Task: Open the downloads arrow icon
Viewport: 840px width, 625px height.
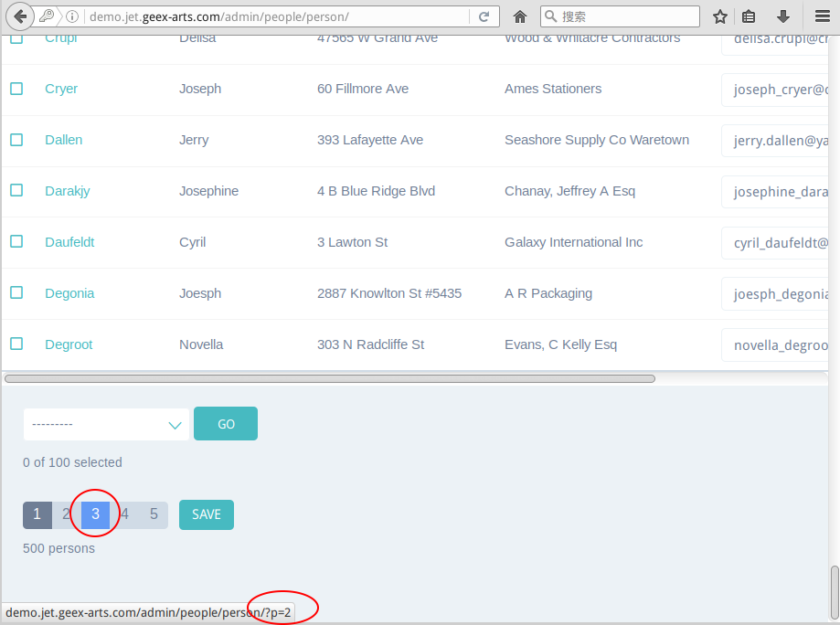Action: tap(782, 16)
